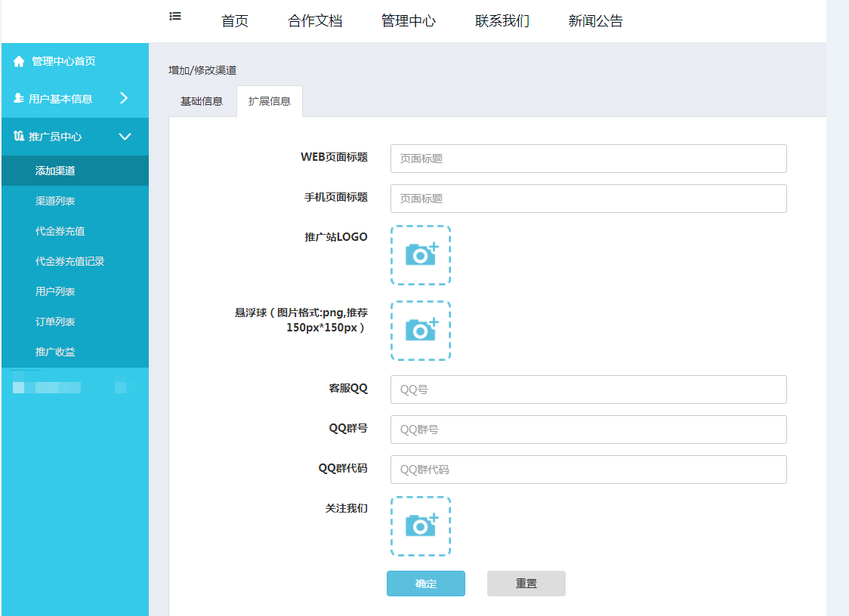Click the 推广站LOGO camera upload icon
The image size is (849, 616).
(x=421, y=255)
